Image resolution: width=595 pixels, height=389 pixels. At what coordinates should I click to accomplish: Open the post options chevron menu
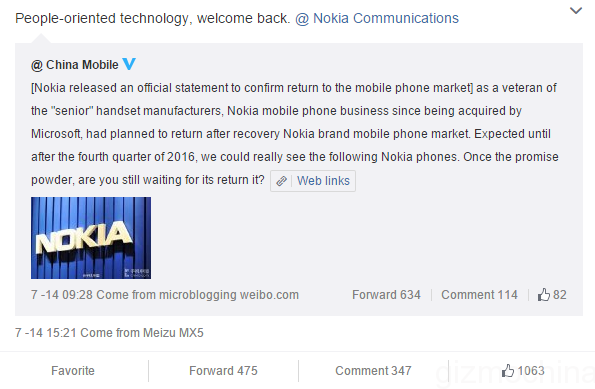tap(576, 11)
